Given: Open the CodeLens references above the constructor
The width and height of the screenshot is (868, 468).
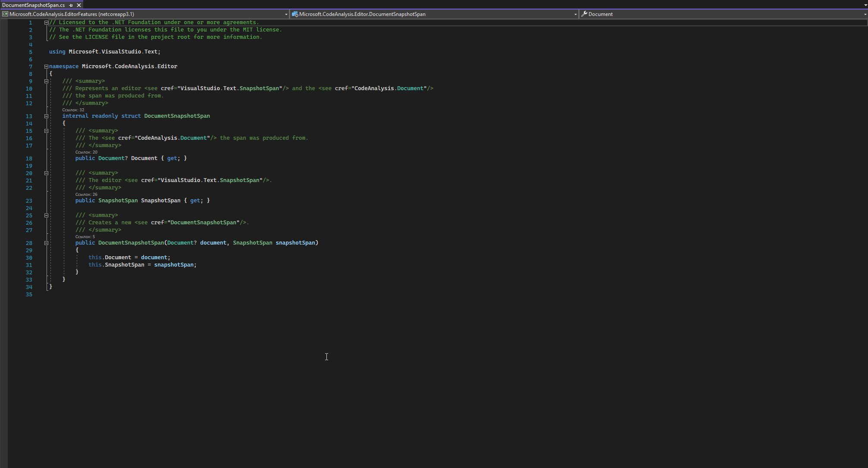Looking at the screenshot, I should pyautogui.click(x=85, y=236).
